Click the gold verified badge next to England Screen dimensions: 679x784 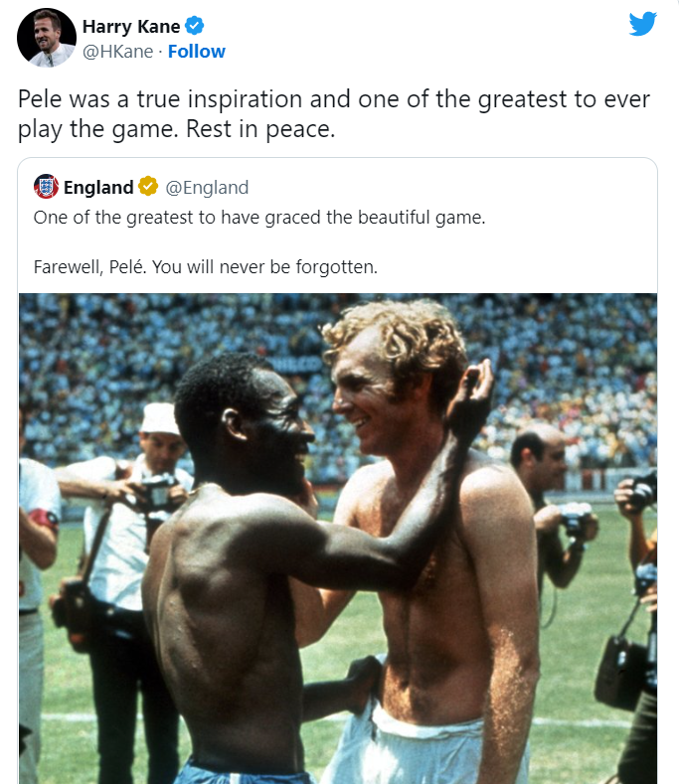[148, 186]
